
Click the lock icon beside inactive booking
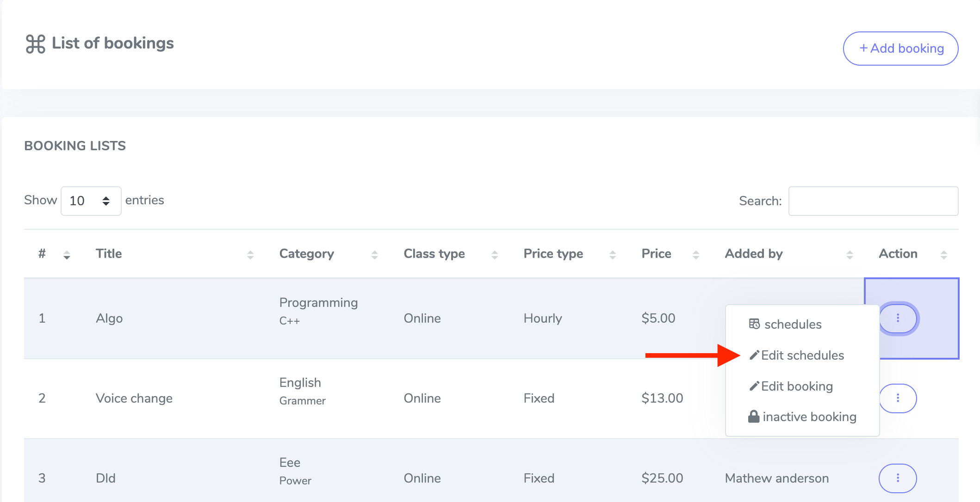coord(754,416)
